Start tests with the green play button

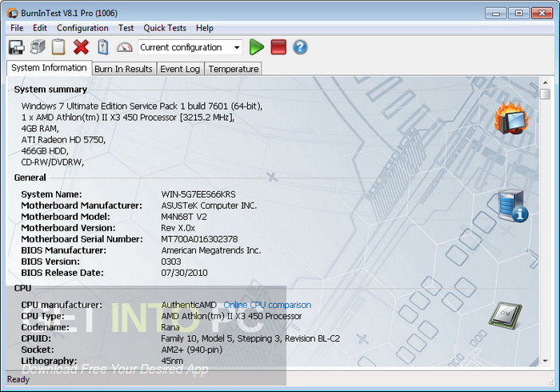click(x=257, y=47)
